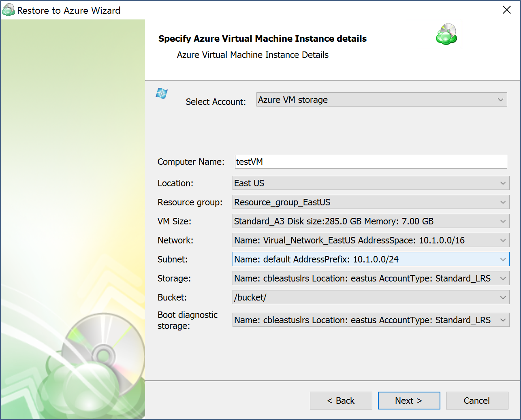Screen dimensions: 521x420
Task: Click the 'Network:' label
Action: pyautogui.click(x=175, y=240)
